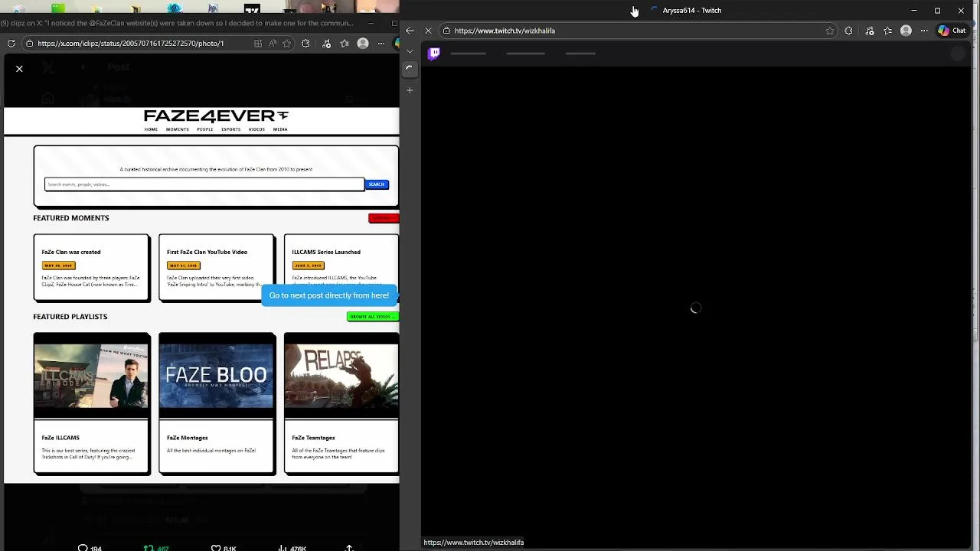Click the June 3, 2013 date tag
This screenshot has width=980, height=551.
[x=308, y=266]
